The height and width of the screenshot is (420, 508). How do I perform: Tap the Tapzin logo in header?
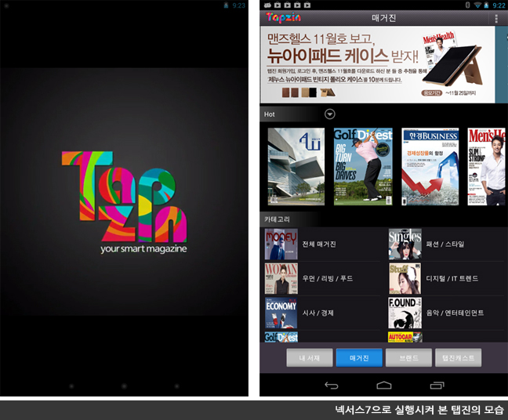tap(283, 18)
